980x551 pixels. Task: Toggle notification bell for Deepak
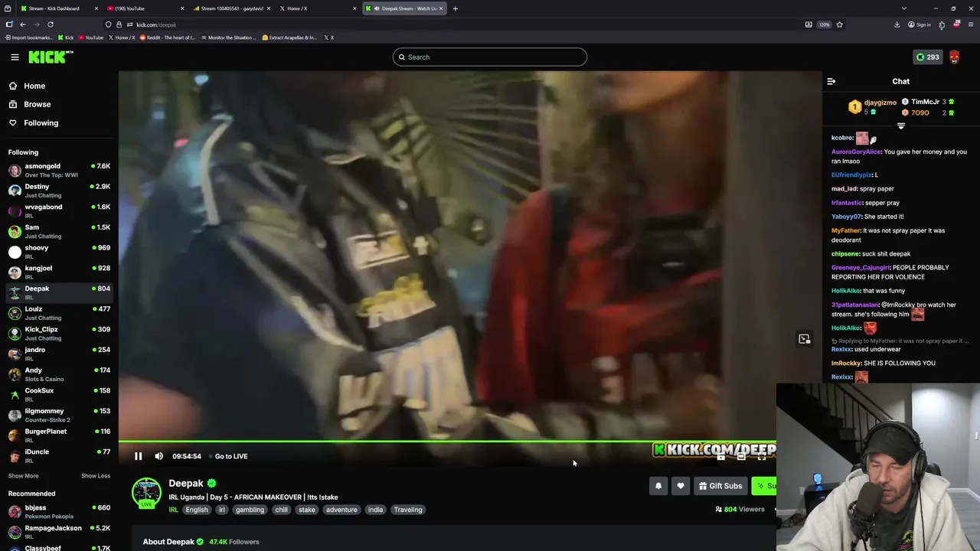[x=658, y=486]
